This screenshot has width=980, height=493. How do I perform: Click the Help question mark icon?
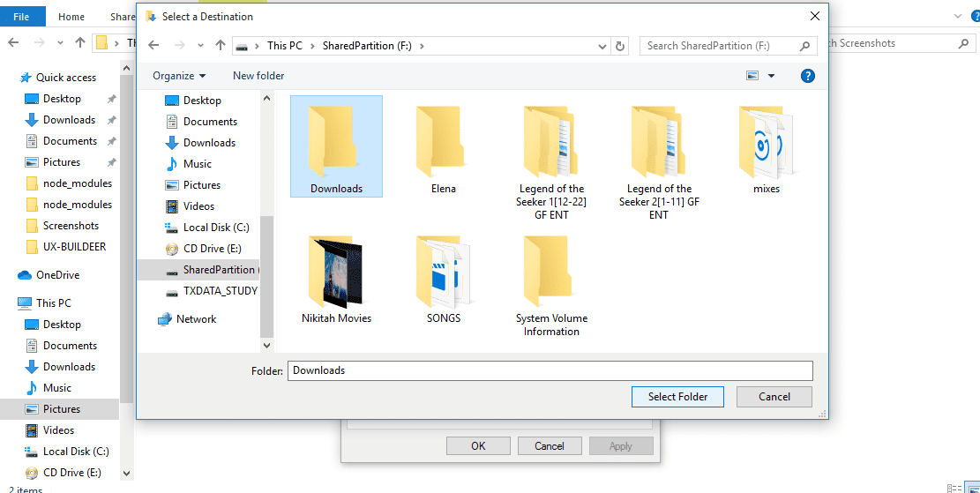pyautogui.click(x=807, y=76)
